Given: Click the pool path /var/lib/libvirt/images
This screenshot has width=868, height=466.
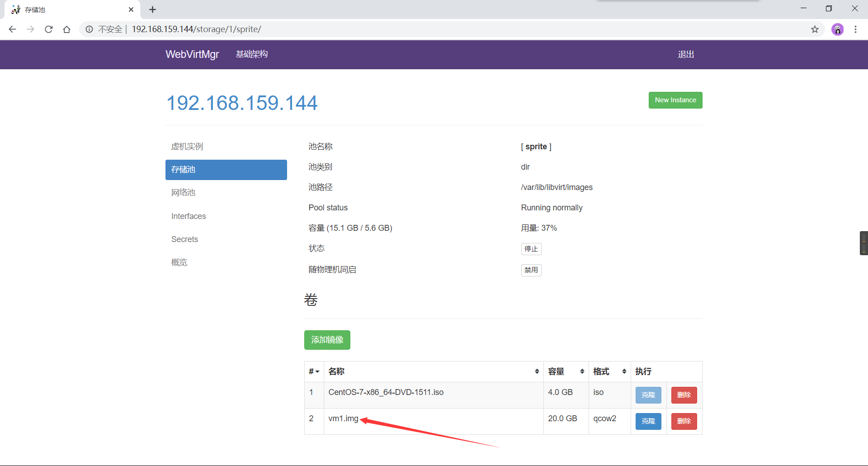Looking at the screenshot, I should click(557, 187).
